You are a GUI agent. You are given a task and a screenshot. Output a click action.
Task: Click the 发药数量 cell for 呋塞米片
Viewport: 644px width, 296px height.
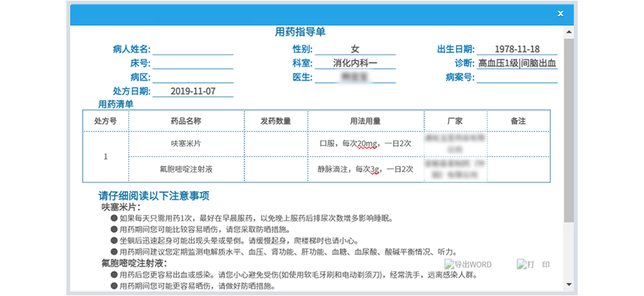[276, 144]
